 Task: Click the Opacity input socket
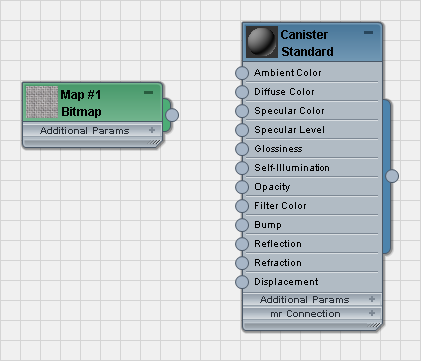(x=242, y=187)
